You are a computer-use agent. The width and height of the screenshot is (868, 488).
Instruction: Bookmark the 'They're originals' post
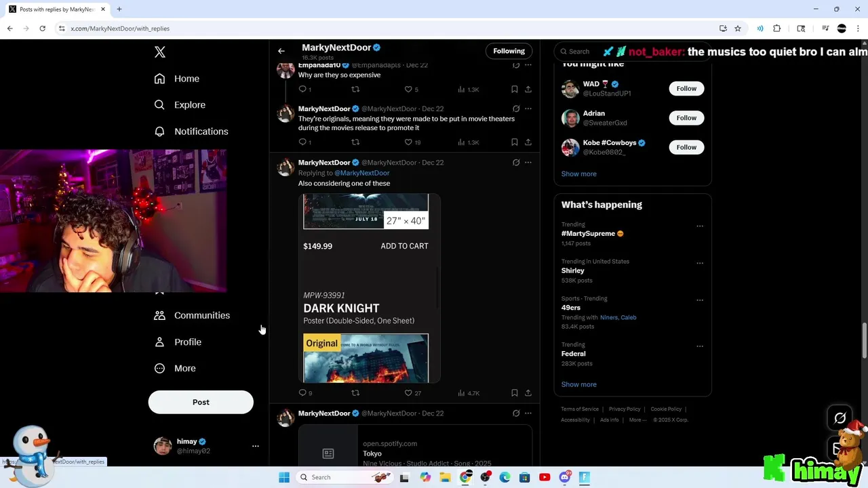pyautogui.click(x=514, y=142)
